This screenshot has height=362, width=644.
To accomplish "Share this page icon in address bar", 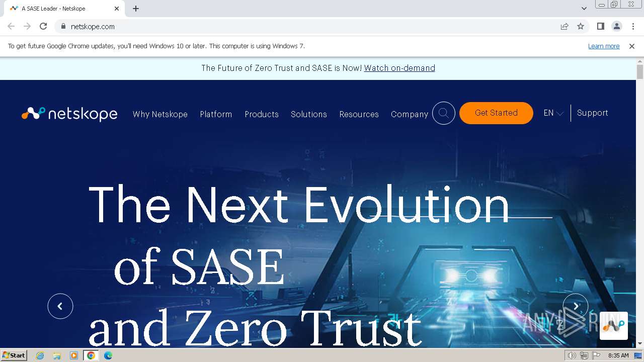I will [565, 26].
